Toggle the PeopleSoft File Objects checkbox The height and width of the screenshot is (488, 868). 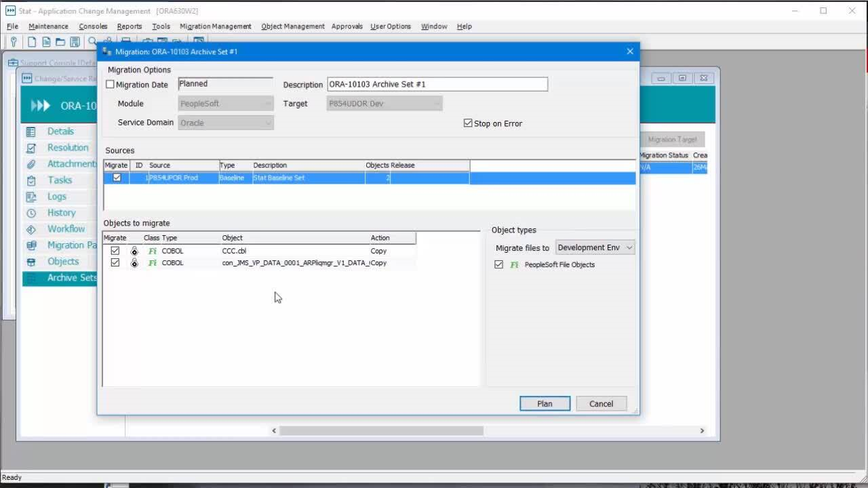[500, 265]
